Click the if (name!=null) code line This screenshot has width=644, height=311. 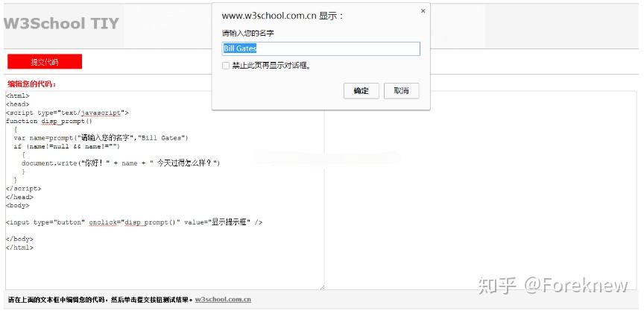tap(66, 146)
